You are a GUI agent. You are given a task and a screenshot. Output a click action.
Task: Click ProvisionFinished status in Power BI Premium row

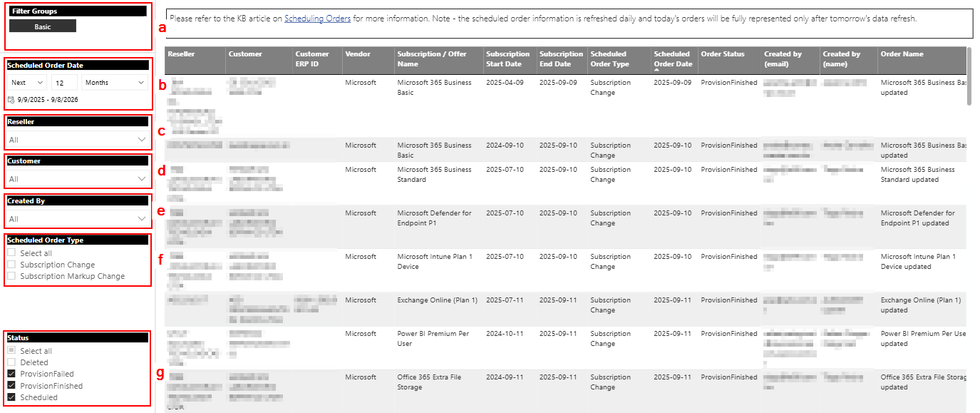pyautogui.click(x=729, y=334)
